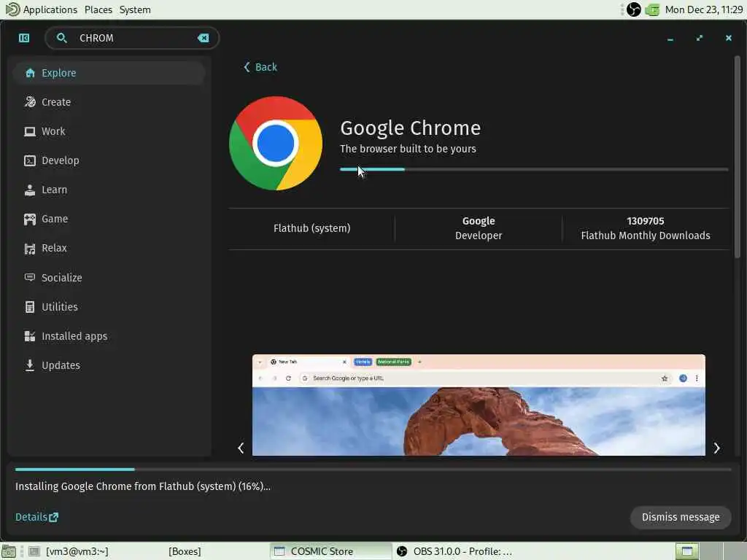Screen dimensions: 747x560
Task: Click the Game controller icon
Action: pos(29,219)
